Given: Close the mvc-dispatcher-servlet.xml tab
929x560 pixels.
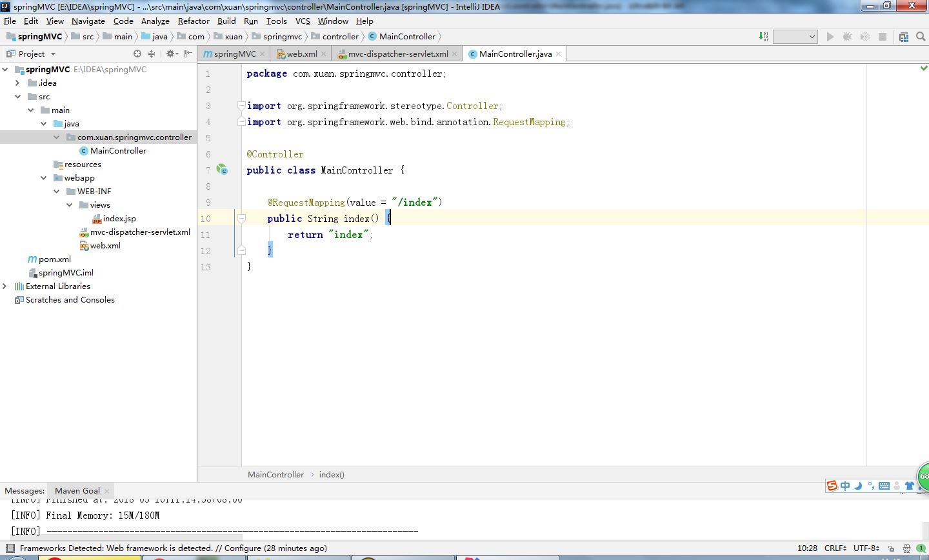Looking at the screenshot, I should click(455, 54).
